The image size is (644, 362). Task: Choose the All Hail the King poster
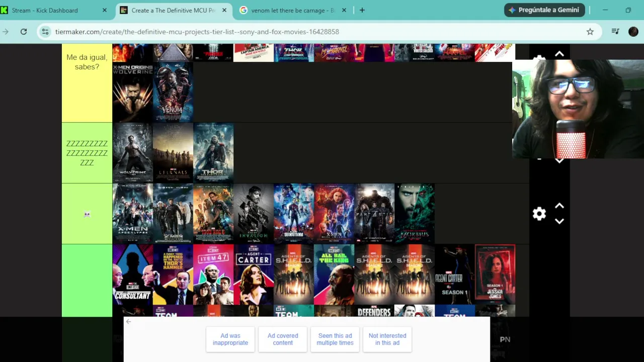334,275
